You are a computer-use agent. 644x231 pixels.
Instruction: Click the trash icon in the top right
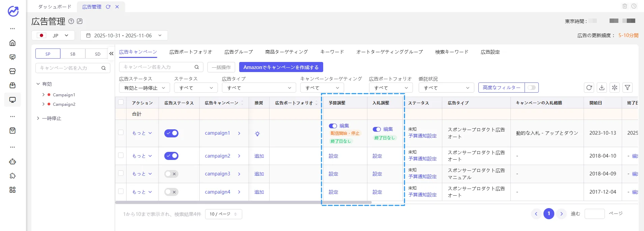625,6
